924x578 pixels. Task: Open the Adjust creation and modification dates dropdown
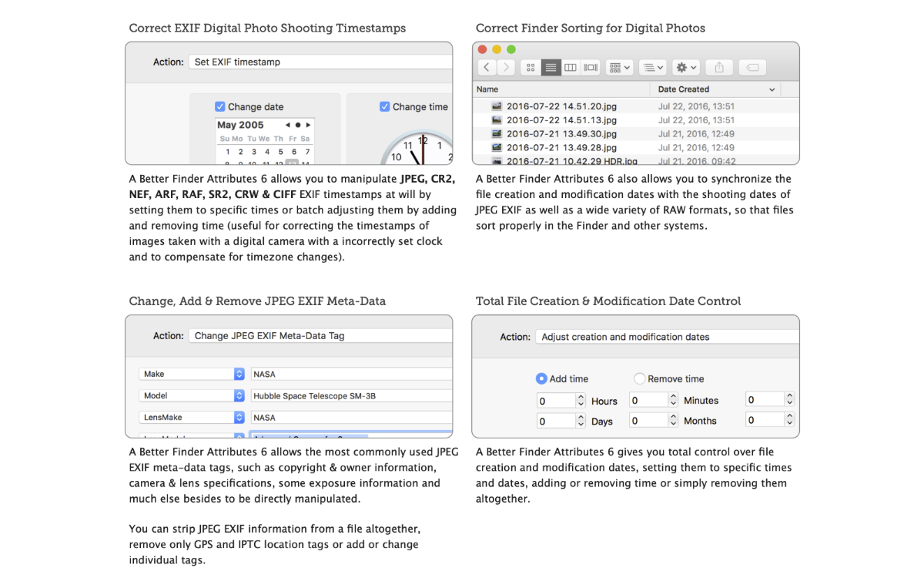(667, 337)
